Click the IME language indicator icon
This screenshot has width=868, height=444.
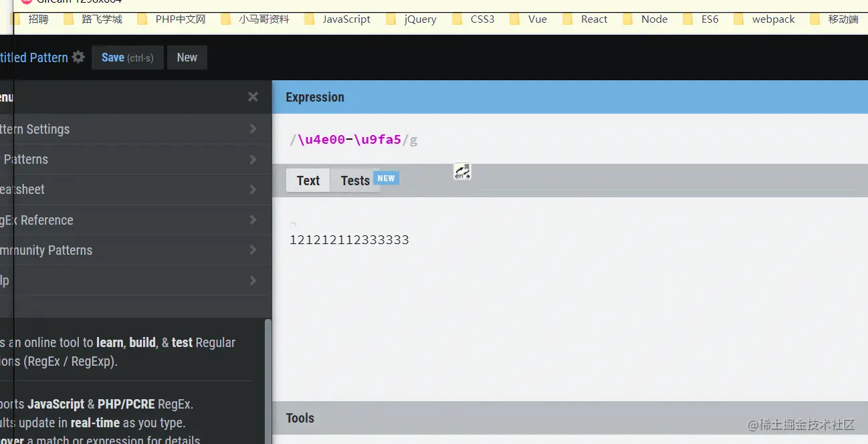coord(462,171)
